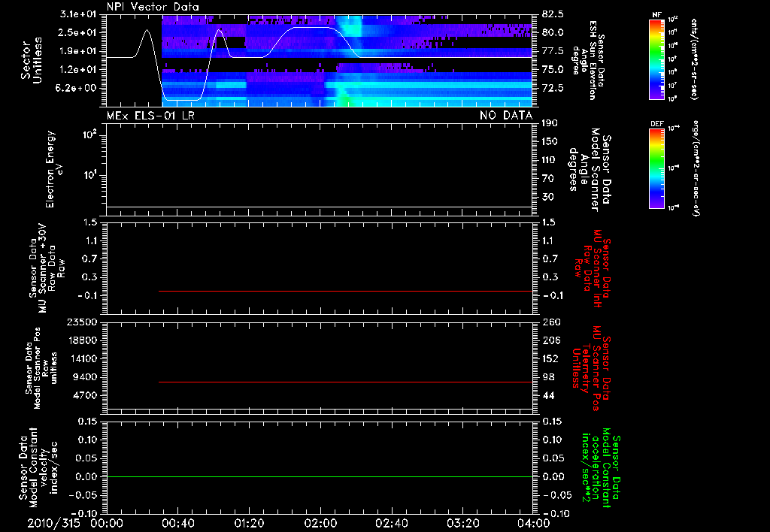Click the '70' scanner angle tick
The image size is (770, 532).
click(547, 179)
